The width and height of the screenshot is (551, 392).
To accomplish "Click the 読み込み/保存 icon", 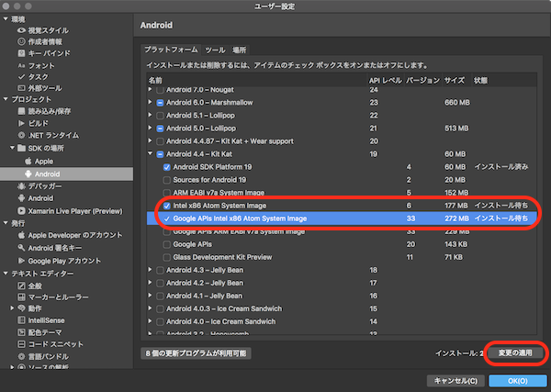I will [x=21, y=111].
